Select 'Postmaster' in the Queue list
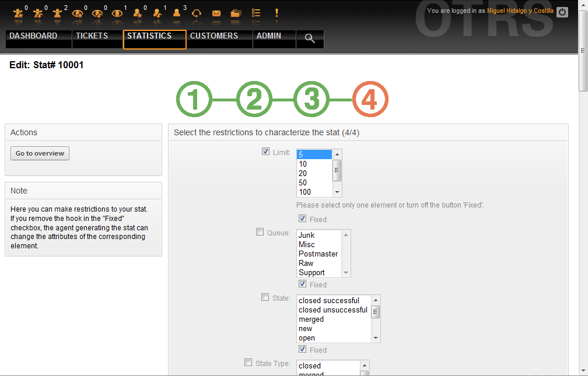Viewport: 588px width, 376px height. coord(318,254)
